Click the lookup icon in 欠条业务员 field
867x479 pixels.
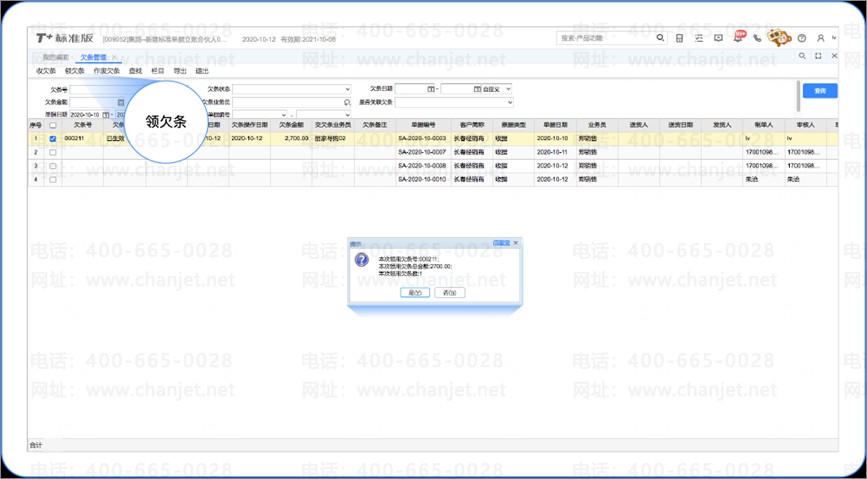point(347,102)
